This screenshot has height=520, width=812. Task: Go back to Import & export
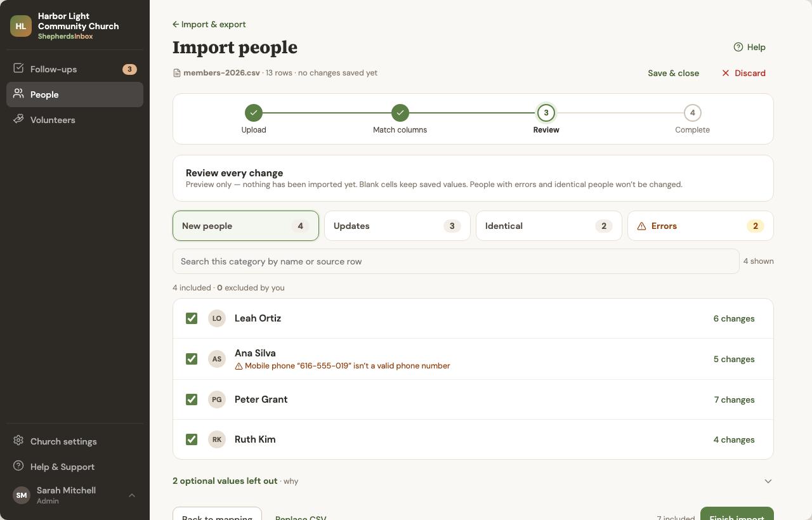click(x=209, y=24)
